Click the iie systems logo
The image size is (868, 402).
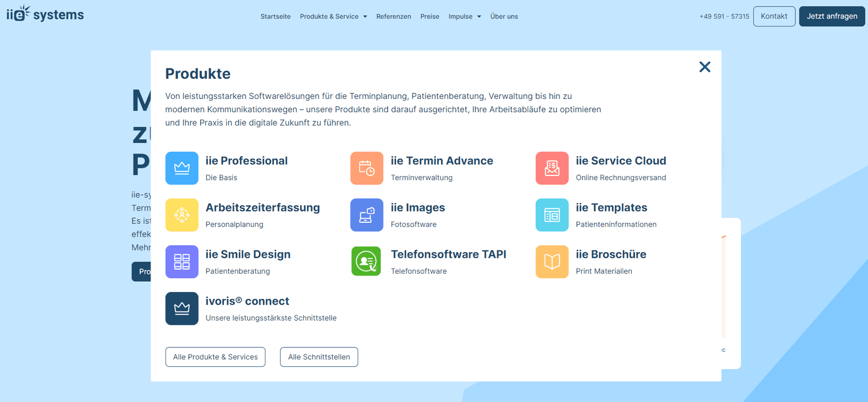click(45, 14)
